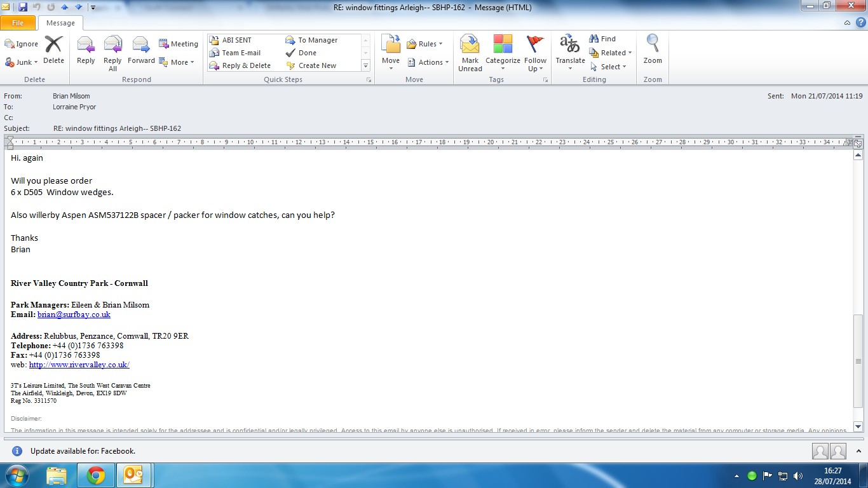Forward this message
Screen dimensions: 868x488
141,51
